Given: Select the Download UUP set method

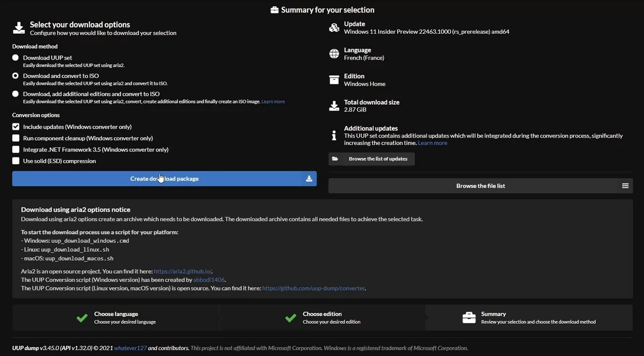Looking at the screenshot, I should tap(16, 57).
